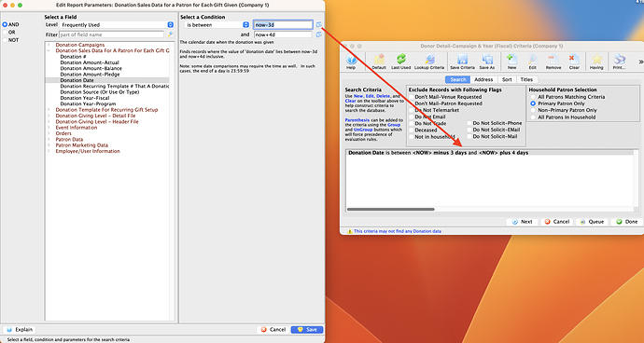644x343 pixels.
Task: Check Don't Mail-Patron Requested
Action: click(411, 103)
